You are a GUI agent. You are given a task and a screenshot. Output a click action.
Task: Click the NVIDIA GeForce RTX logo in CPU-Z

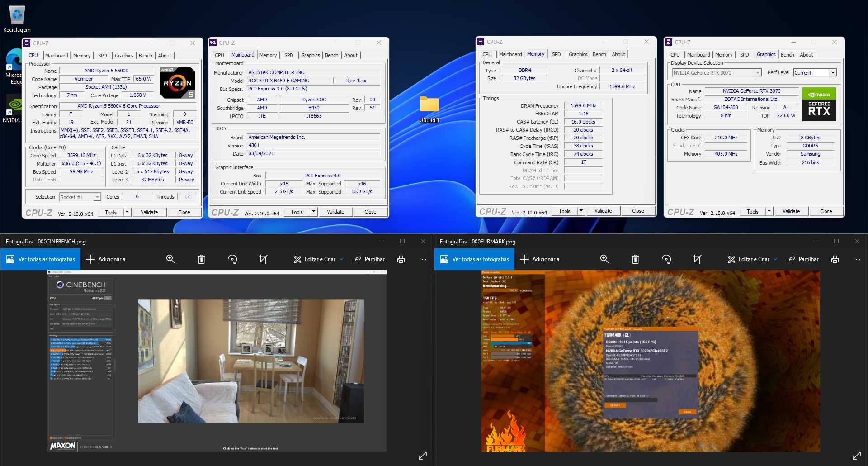(819, 104)
